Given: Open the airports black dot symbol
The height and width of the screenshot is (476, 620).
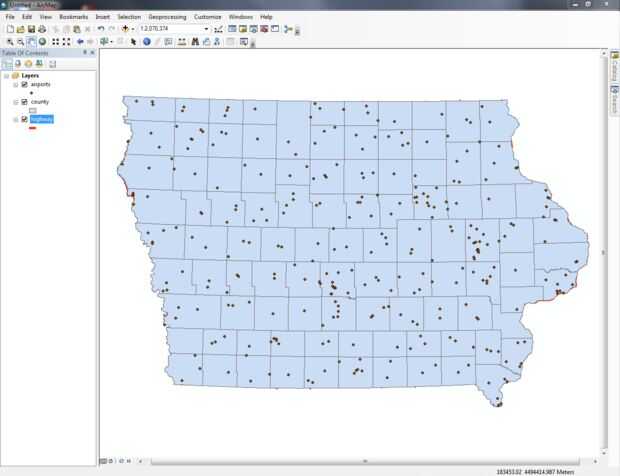Looking at the screenshot, I should (x=32, y=93).
